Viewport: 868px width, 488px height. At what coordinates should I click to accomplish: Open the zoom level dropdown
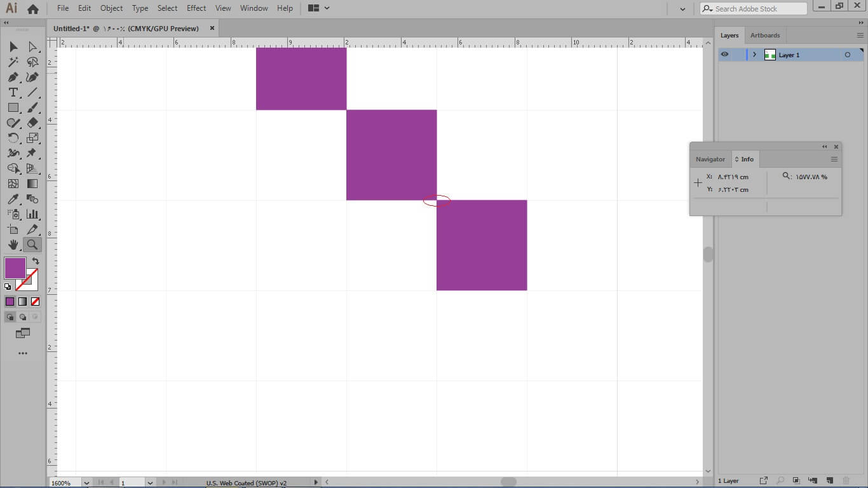(x=87, y=483)
